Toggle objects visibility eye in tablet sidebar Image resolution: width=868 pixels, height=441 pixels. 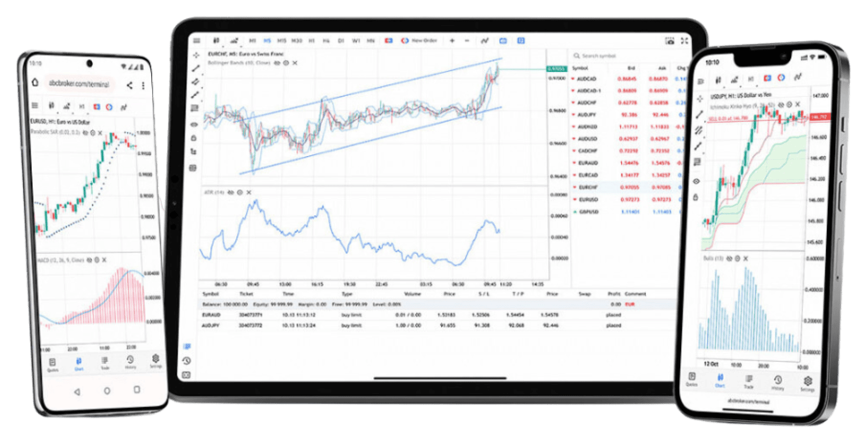pyautogui.click(x=194, y=125)
